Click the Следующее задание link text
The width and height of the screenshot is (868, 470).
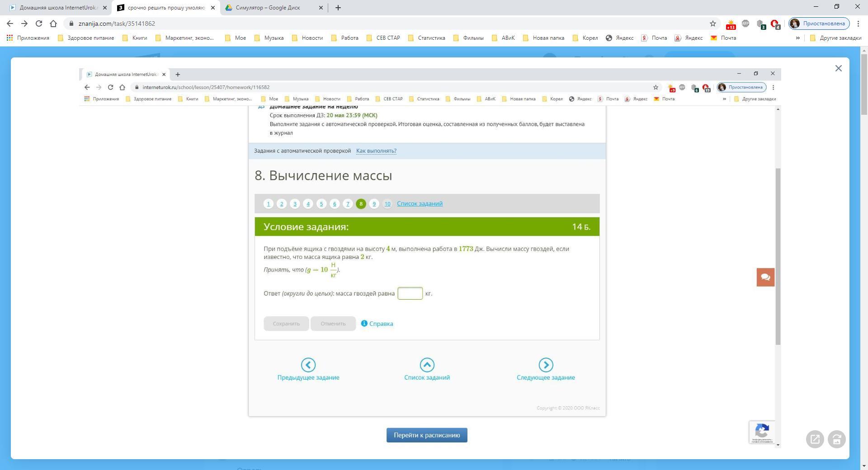pos(546,377)
